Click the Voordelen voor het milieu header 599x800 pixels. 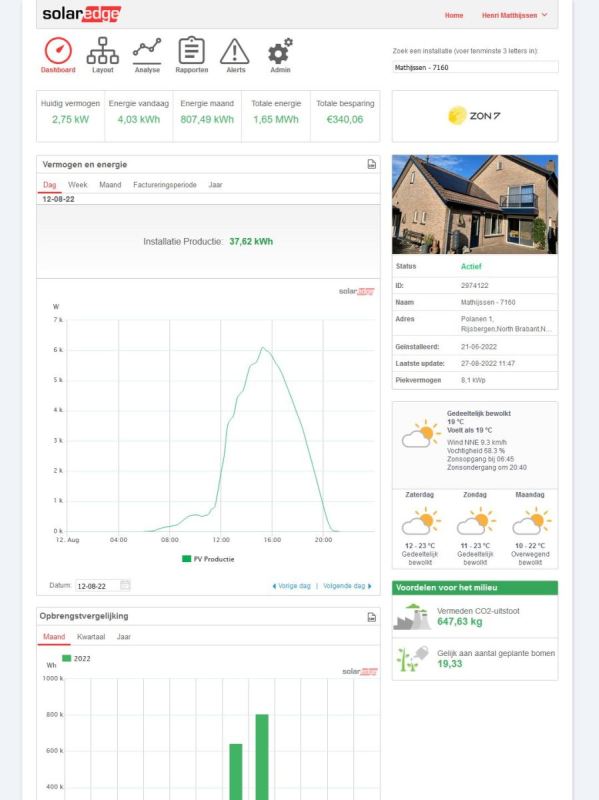(x=475, y=588)
